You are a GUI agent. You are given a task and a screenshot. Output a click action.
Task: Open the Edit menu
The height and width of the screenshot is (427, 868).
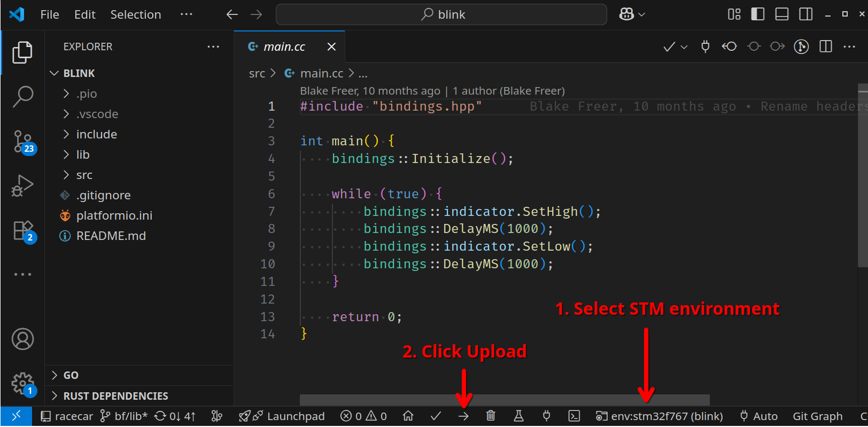coord(84,14)
